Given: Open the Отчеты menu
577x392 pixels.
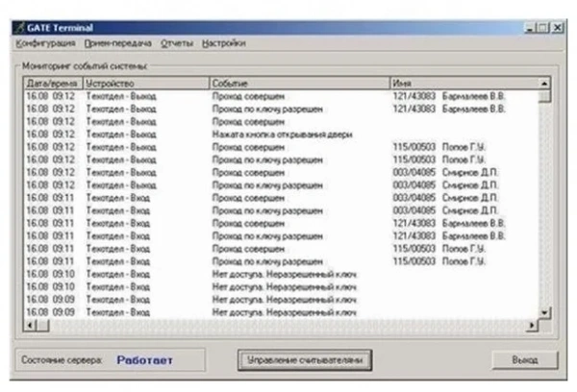Looking at the screenshot, I should [176, 43].
